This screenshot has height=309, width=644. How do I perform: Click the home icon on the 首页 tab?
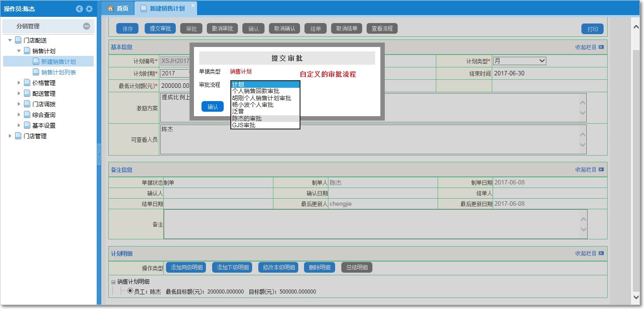pyautogui.click(x=111, y=8)
